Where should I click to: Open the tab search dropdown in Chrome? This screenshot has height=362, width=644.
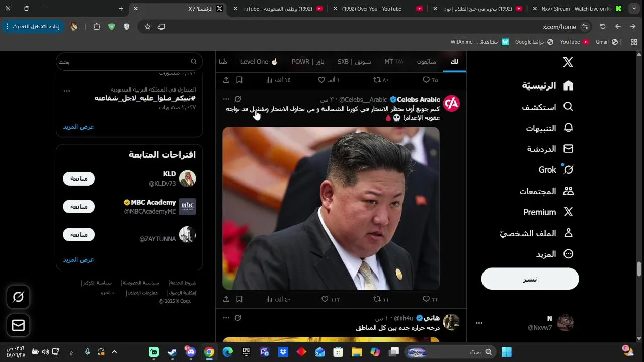pyautogui.click(x=634, y=9)
